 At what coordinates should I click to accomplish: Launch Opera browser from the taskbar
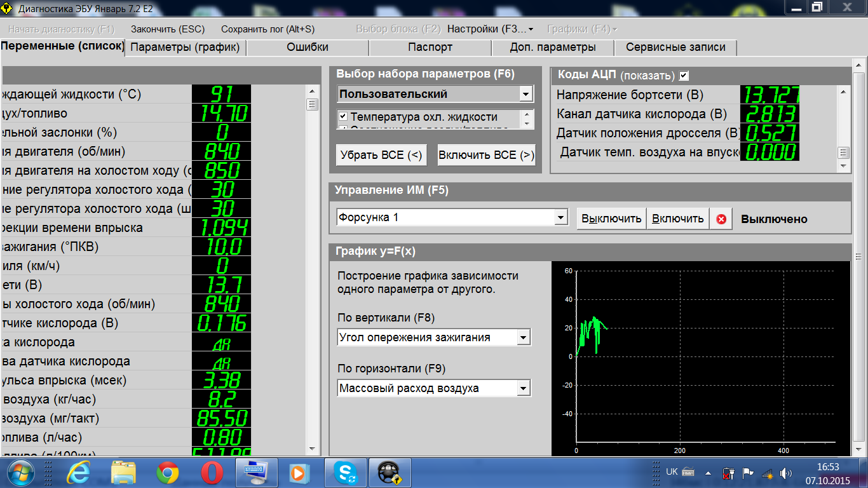[x=212, y=473]
